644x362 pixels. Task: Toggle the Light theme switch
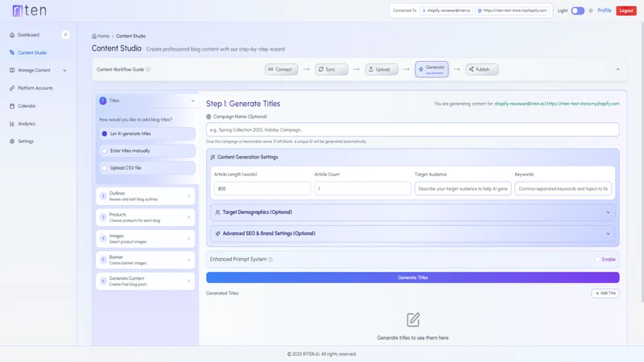(577, 10)
